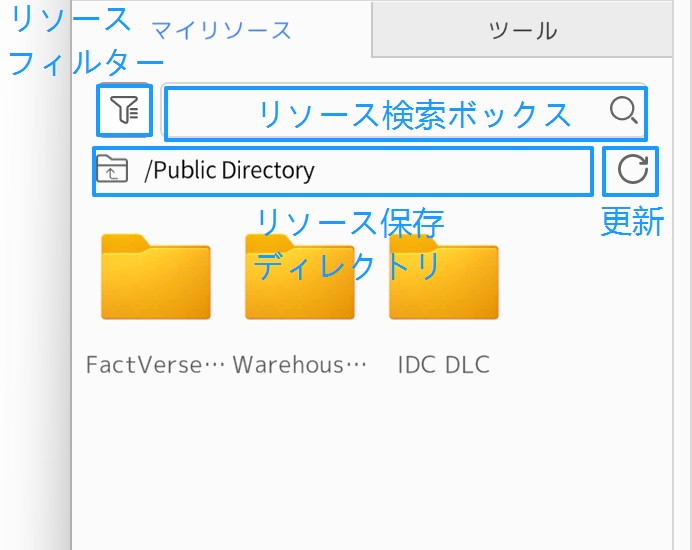Select the FactVerse folder name label
This screenshot has height=550, width=692.
coord(156,364)
